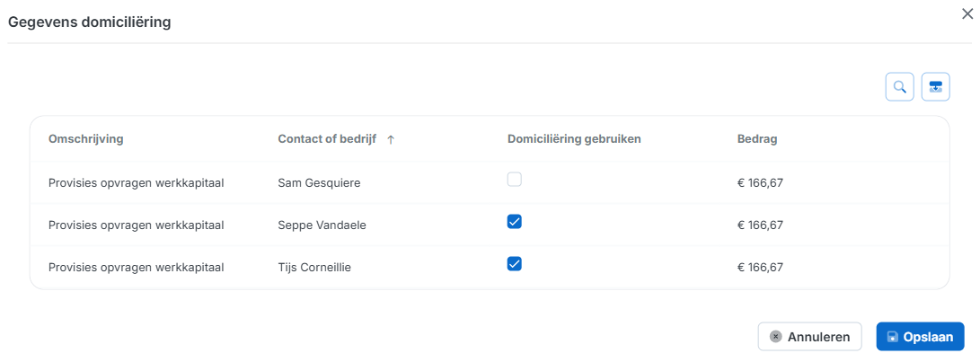The width and height of the screenshot is (980, 362).
Task: Click the sort arrow beside Contact of bedrijf
Action: [391, 139]
